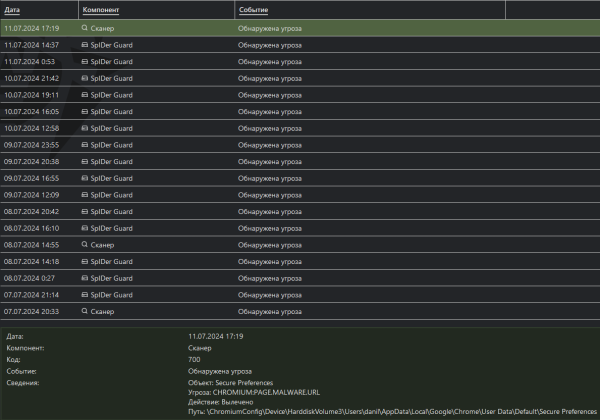
Task: Click the Scanner icon in the 08.07.2024 14:55 row
Action: [x=85, y=245]
